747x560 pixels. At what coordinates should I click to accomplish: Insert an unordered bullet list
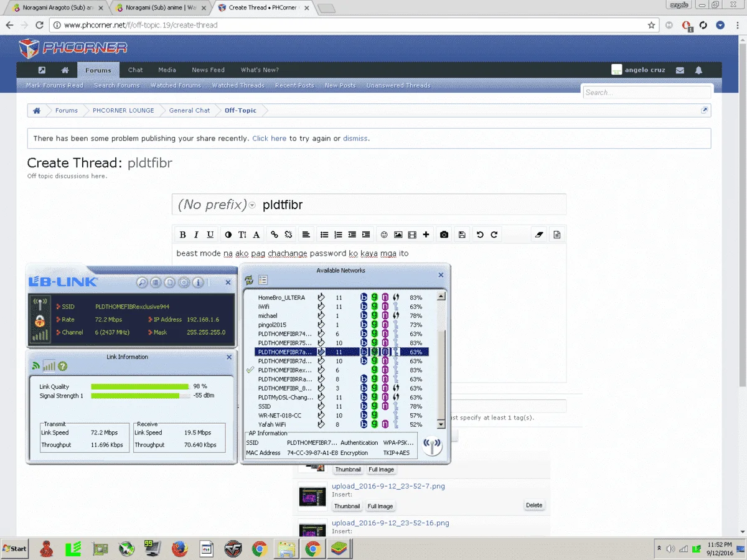[324, 235]
